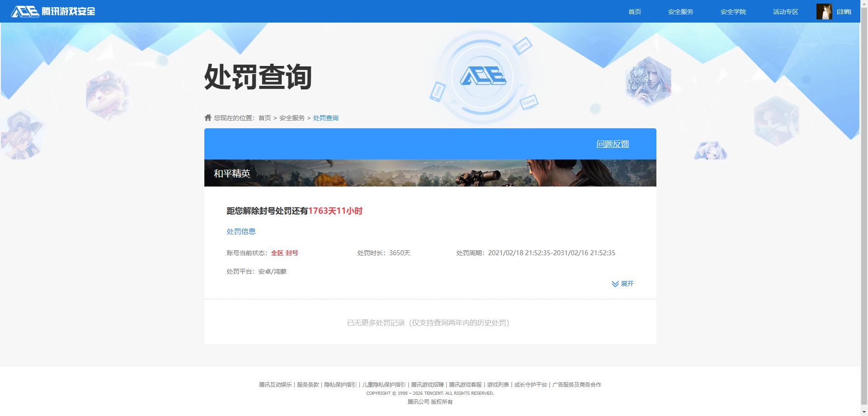Open the 隐私保护指引 footer link
This screenshot has height=416, width=868.
[x=340, y=384]
